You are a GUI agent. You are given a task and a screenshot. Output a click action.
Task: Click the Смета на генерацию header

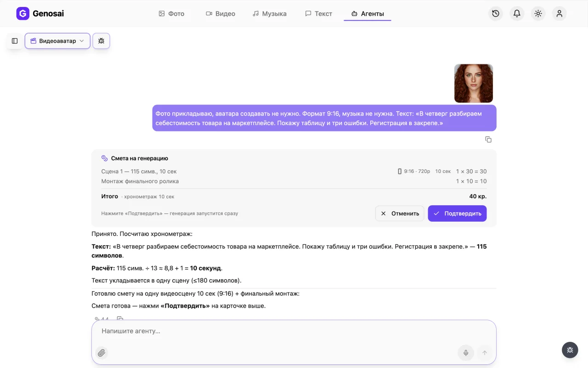point(140,158)
